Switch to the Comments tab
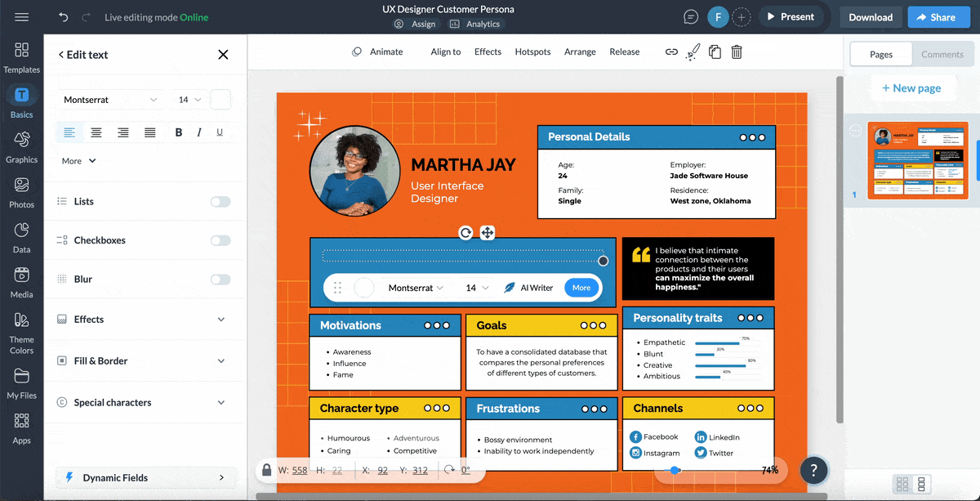 tap(942, 55)
